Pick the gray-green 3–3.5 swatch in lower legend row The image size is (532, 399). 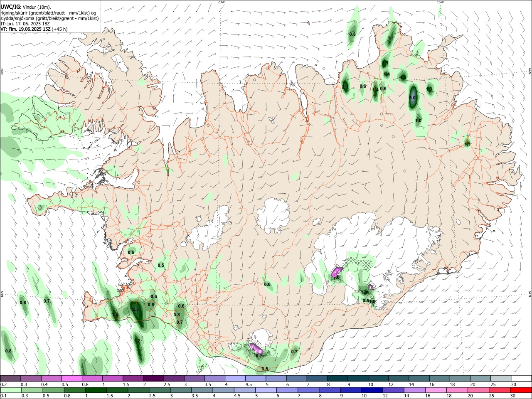(181, 390)
